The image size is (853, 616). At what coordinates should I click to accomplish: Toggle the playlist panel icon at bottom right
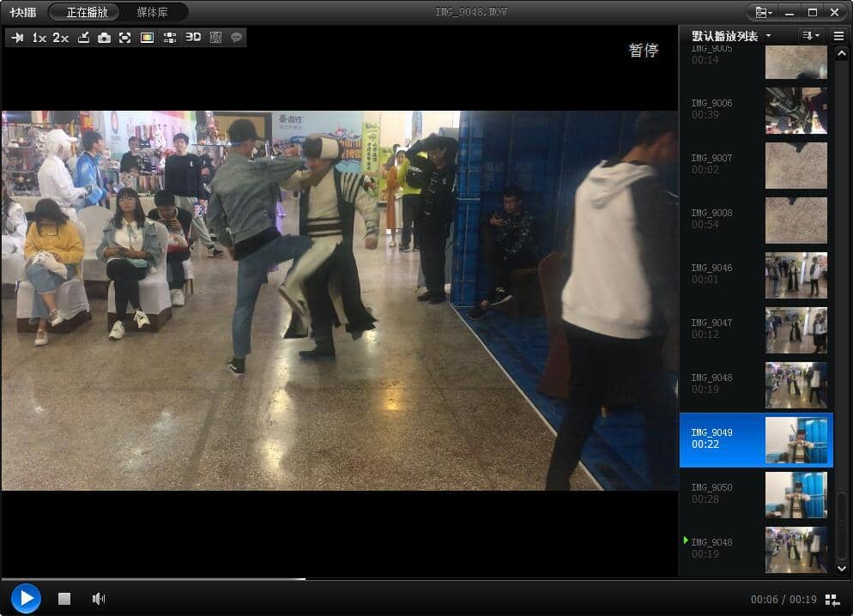click(832, 600)
